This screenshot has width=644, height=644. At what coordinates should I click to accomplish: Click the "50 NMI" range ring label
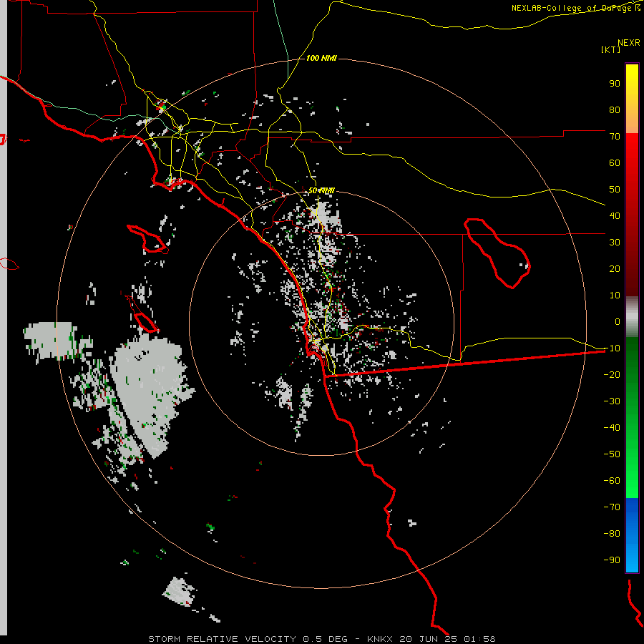(321, 190)
